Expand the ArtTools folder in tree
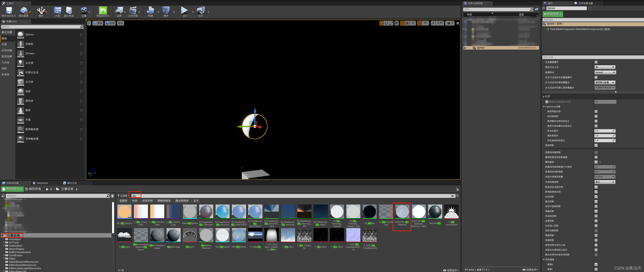644x272 pixels. pyautogui.click(x=4, y=242)
